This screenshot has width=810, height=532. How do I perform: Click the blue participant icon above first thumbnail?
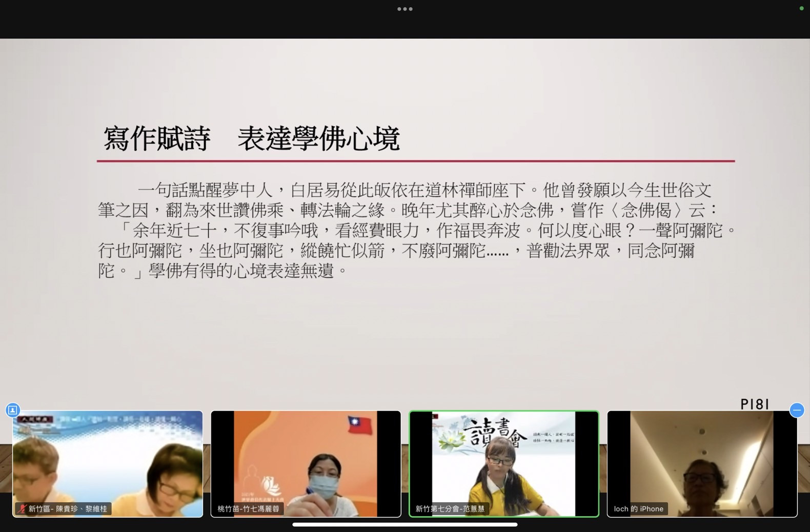pos(13,410)
